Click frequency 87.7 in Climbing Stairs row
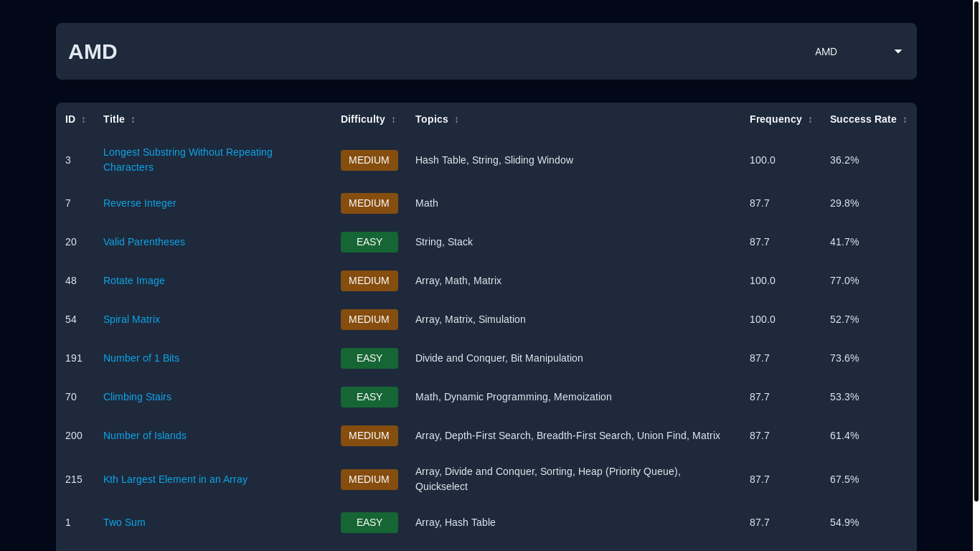Screen dimensions: 980x551 [760, 397]
